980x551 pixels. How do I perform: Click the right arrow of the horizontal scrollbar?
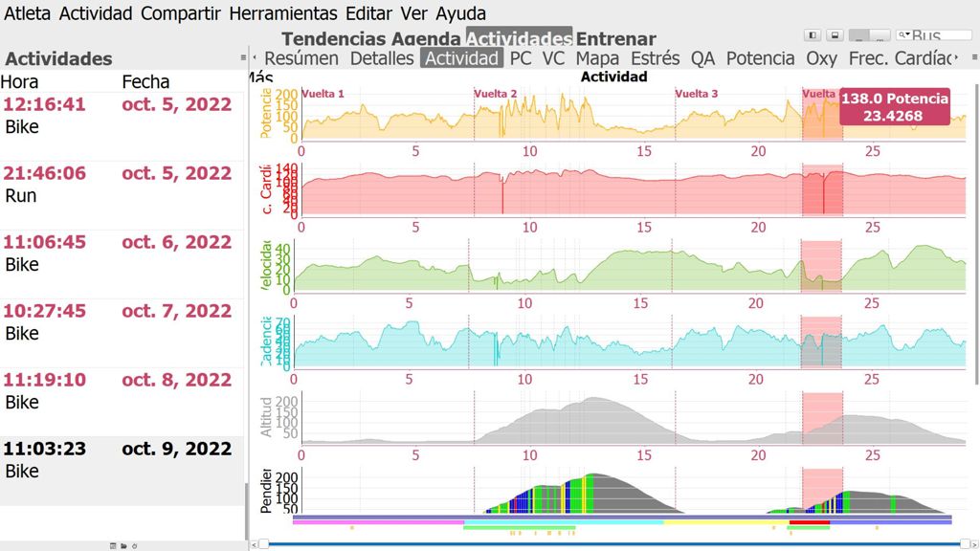click(974, 544)
